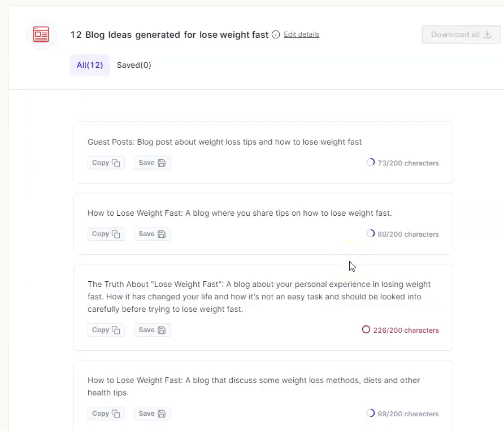The image size is (504, 431).
Task: Click copy icon for 80/200 characters idea
Action: click(116, 234)
